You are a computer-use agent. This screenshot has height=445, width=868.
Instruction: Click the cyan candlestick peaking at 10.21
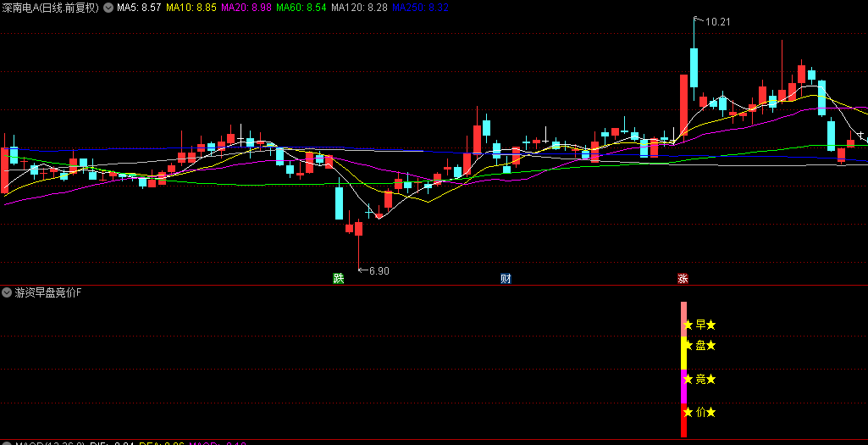pos(694,67)
